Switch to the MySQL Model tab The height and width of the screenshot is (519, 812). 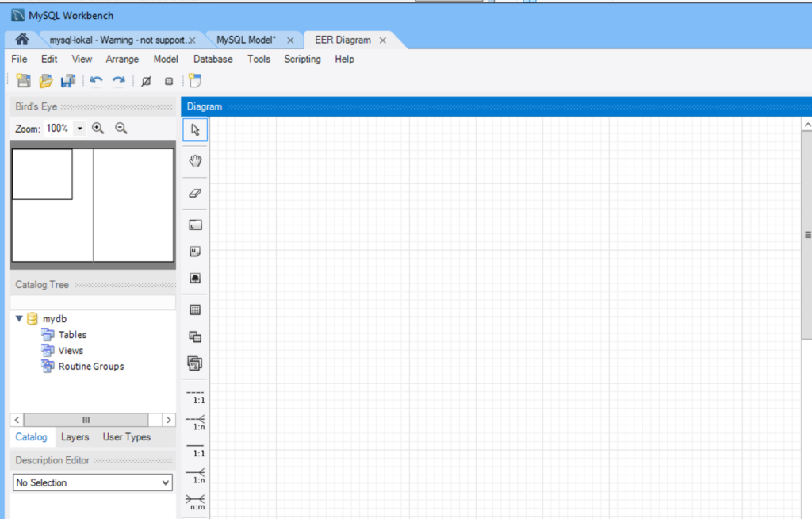pos(246,40)
